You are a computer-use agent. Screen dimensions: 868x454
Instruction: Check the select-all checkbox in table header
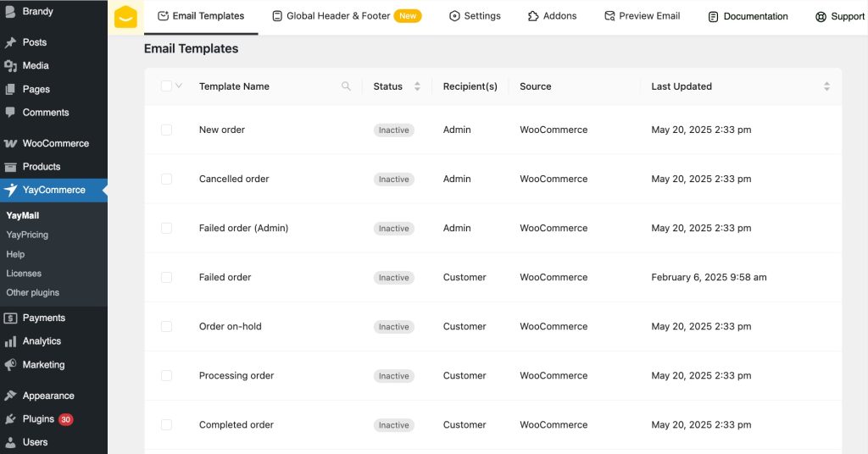(x=166, y=86)
